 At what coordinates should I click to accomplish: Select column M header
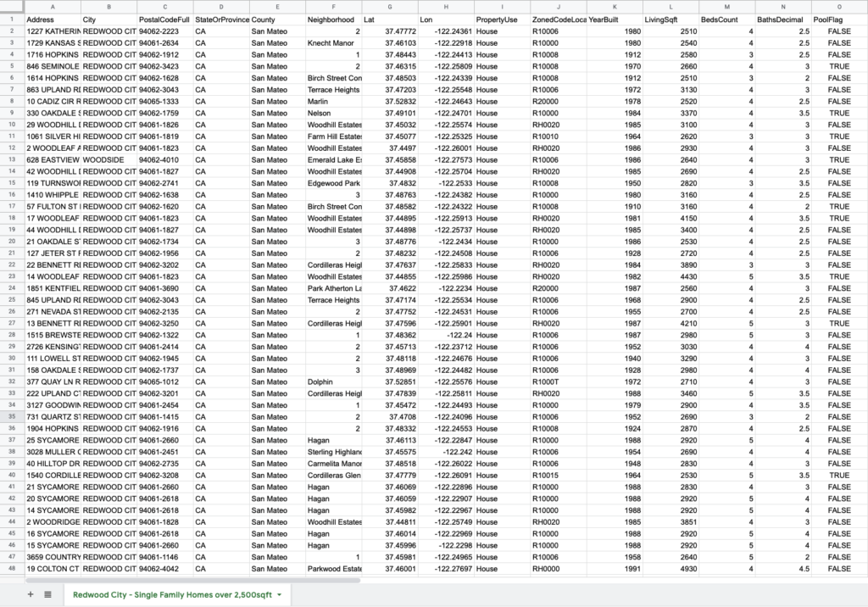(726, 7)
